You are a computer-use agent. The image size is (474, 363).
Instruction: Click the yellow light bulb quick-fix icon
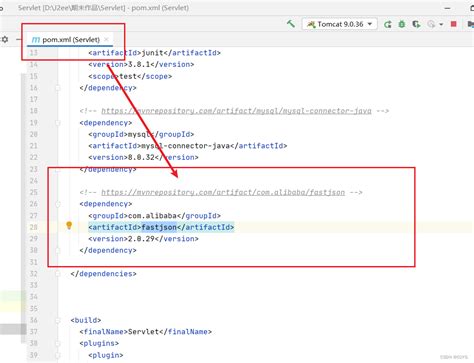tap(69, 226)
